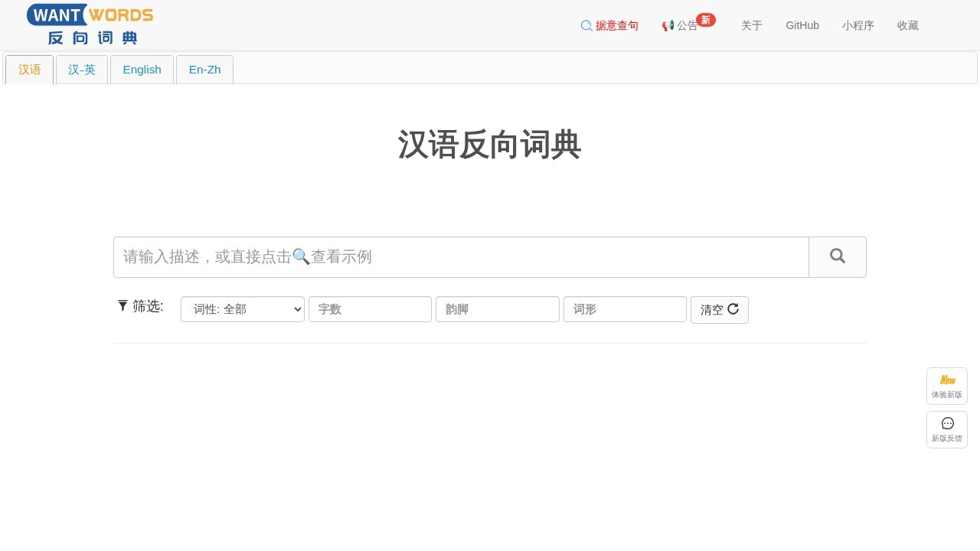Switch to the En-Zh tab
The width and height of the screenshot is (980, 551).
[204, 69]
